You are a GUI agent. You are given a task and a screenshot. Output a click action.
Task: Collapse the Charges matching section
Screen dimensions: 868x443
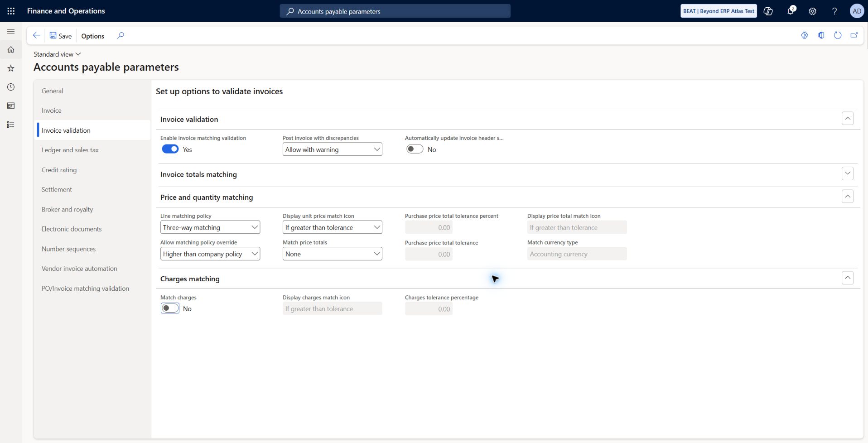click(x=848, y=278)
